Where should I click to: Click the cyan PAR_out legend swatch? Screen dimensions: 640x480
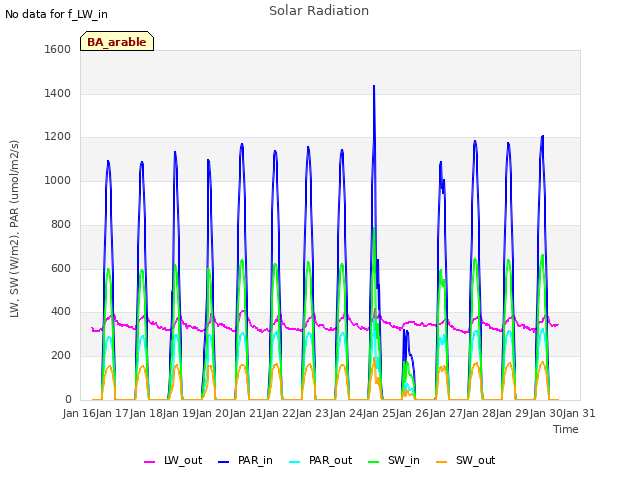(x=295, y=462)
